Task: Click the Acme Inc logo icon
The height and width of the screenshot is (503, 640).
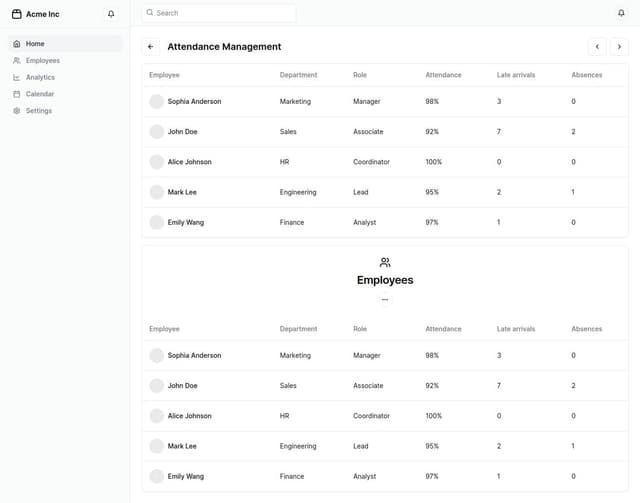Action: coord(16,14)
